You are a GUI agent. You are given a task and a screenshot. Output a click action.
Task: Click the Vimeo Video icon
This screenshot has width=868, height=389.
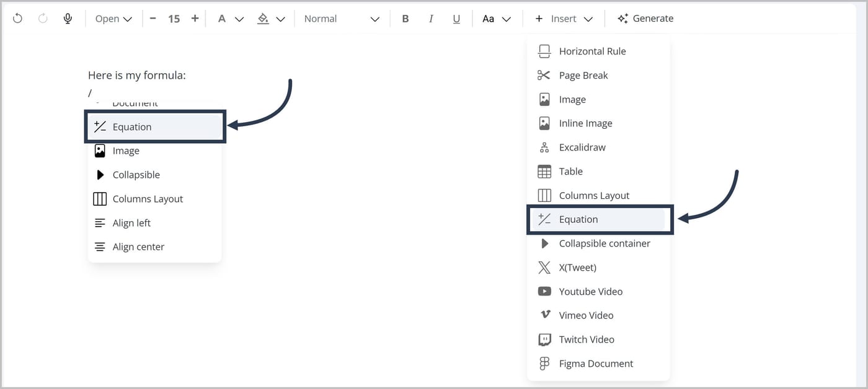point(544,315)
